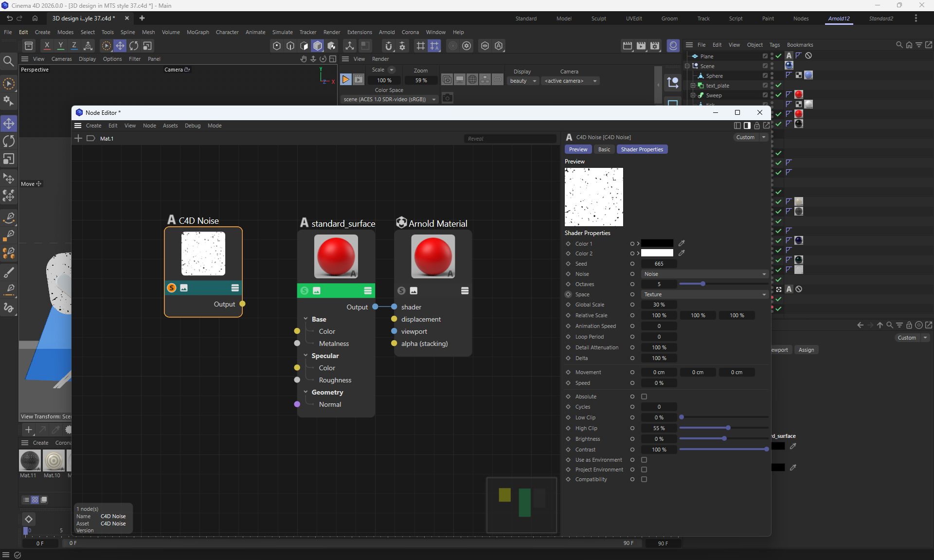Screen dimensions: 934x560
Task: Open search icon in Object Manager
Action: 899,45
